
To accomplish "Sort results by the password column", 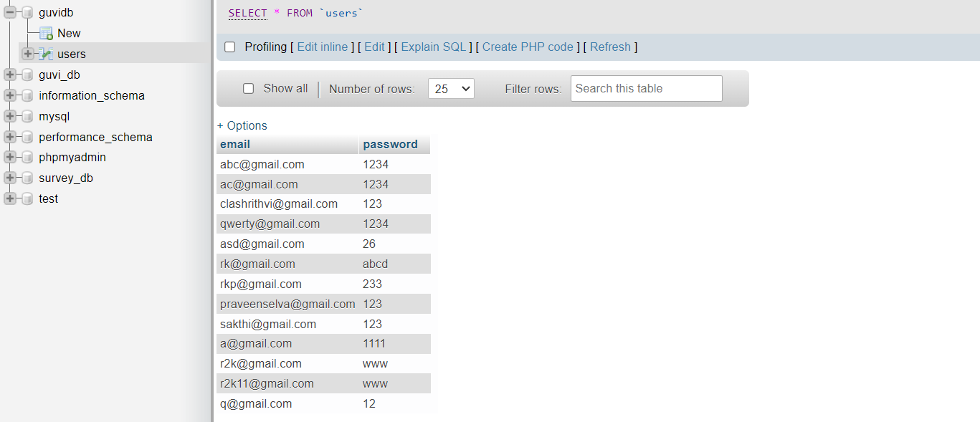I will 391,144.
